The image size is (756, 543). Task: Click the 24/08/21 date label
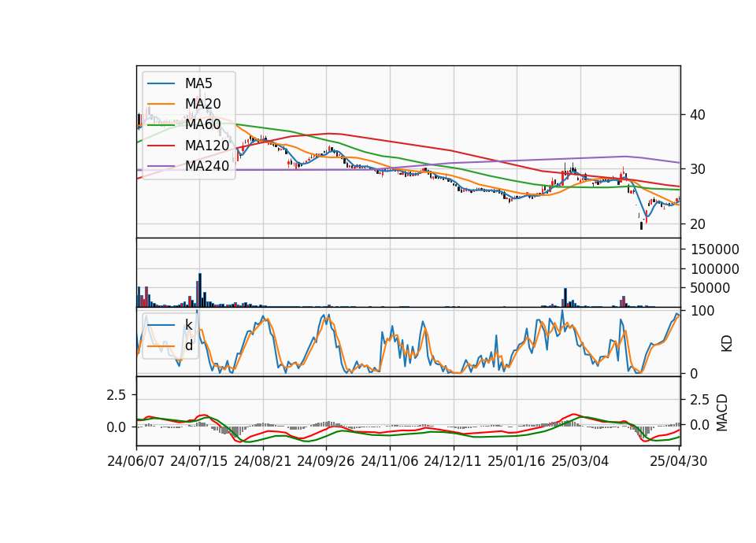pos(263,461)
